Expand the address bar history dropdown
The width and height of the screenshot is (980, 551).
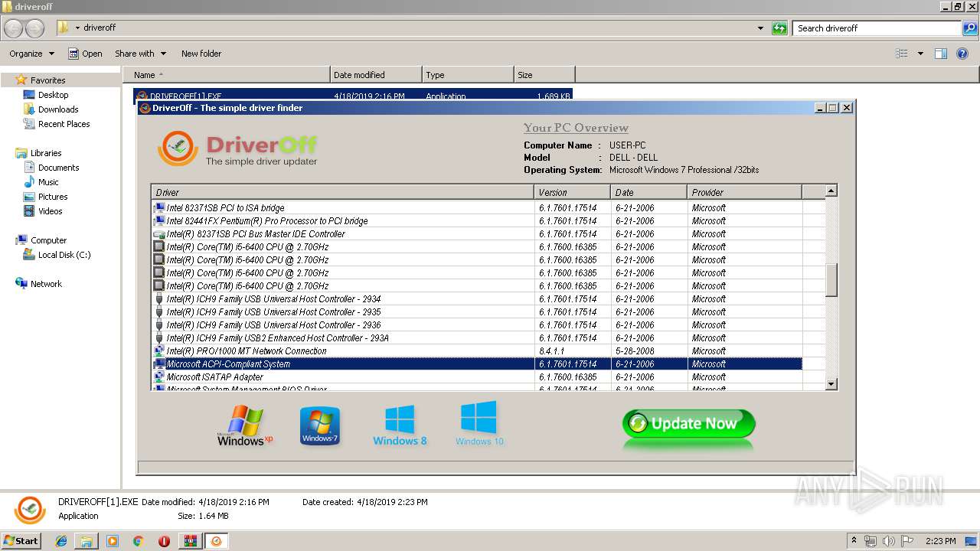point(760,28)
